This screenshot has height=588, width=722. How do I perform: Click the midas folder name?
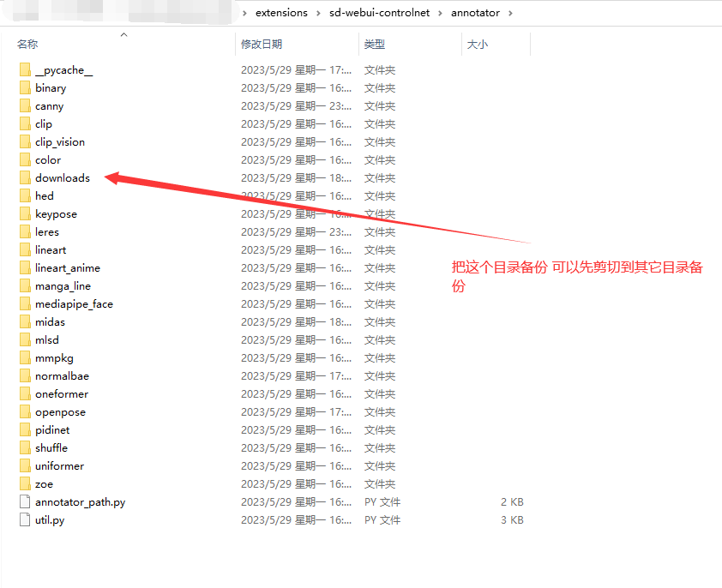(50, 322)
